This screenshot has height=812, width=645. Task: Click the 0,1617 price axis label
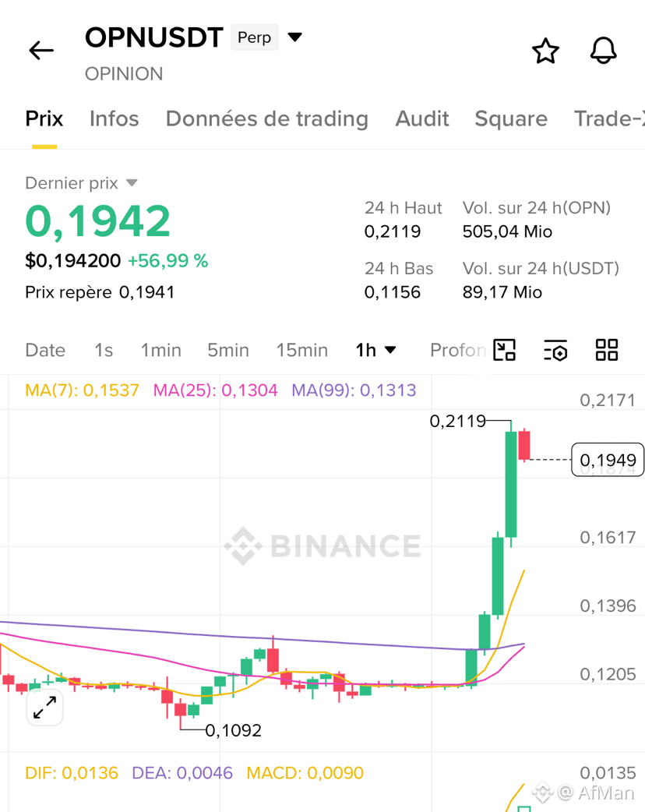pyautogui.click(x=608, y=537)
